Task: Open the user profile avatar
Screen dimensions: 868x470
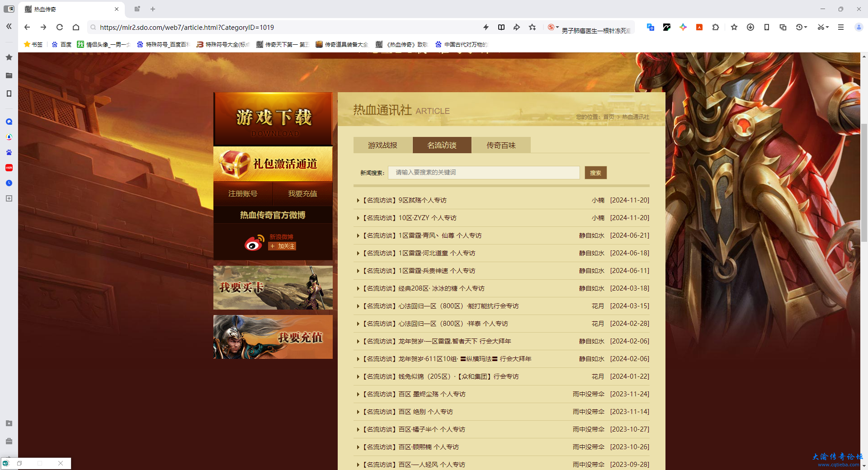Action: click(x=859, y=27)
